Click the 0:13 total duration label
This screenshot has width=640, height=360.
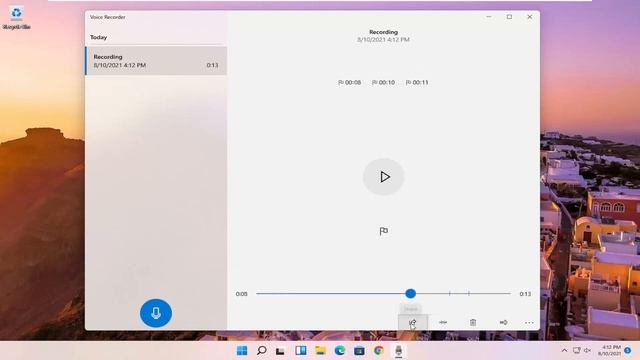(525, 294)
